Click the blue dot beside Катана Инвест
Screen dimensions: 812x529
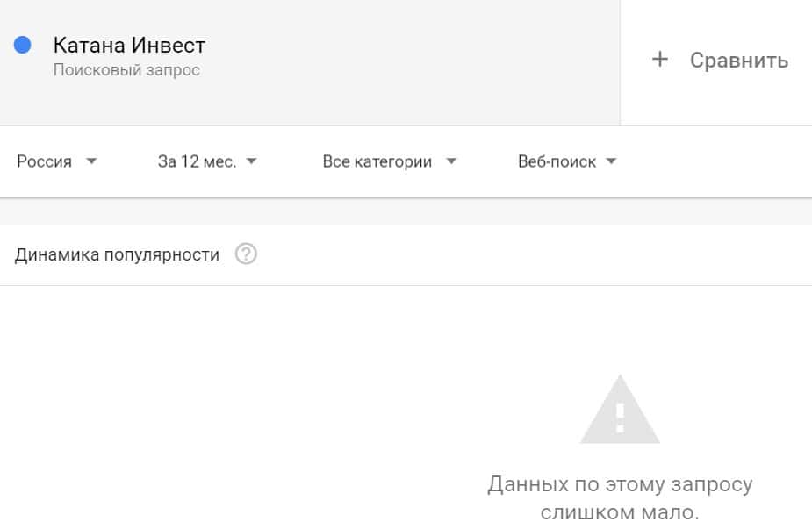pos(23,45)
